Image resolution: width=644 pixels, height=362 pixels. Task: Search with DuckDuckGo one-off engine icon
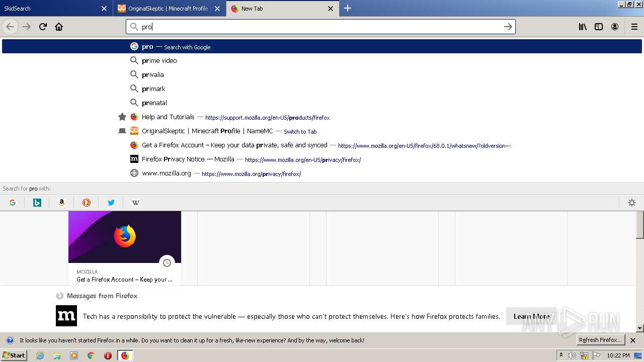[87, 203]
